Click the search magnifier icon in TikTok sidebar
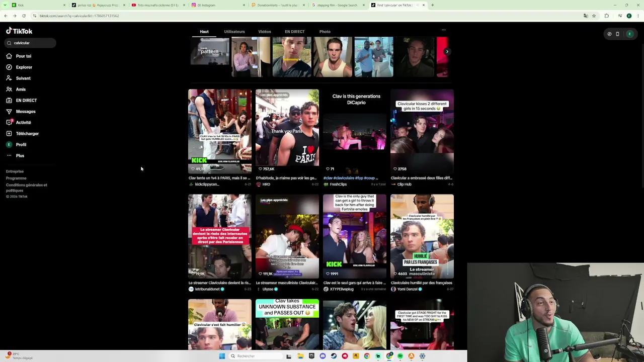Viewport: 644px width, 362px height. [9, 43]
